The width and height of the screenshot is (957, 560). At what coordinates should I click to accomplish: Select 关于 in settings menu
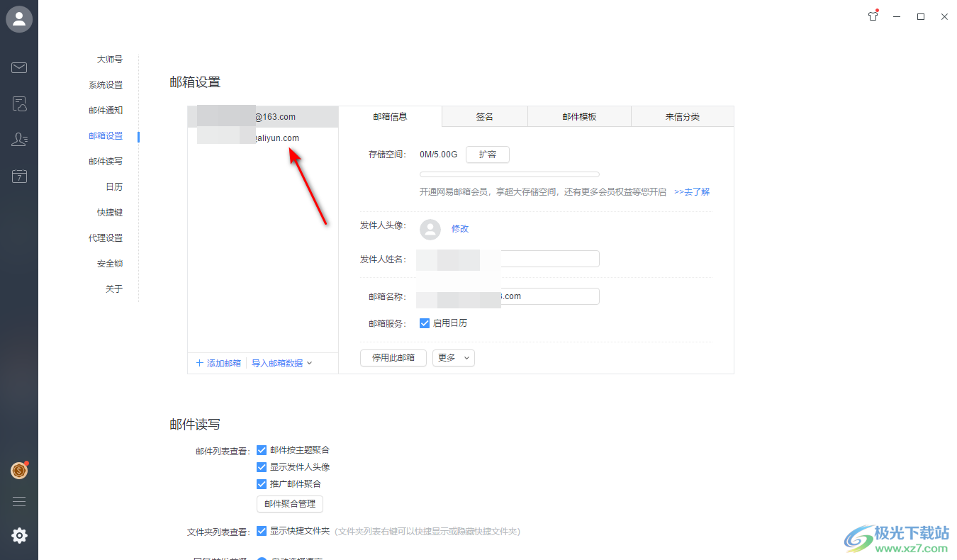pos(114,289)
